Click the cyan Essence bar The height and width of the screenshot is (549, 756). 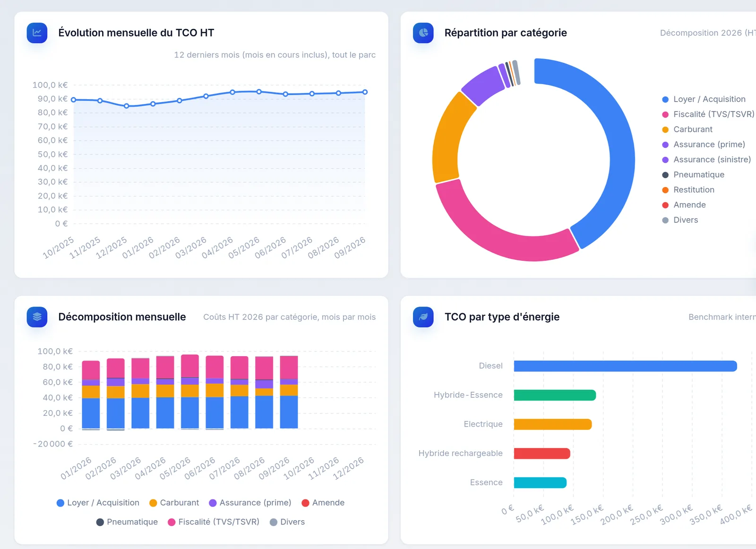[x=540, y=482]
